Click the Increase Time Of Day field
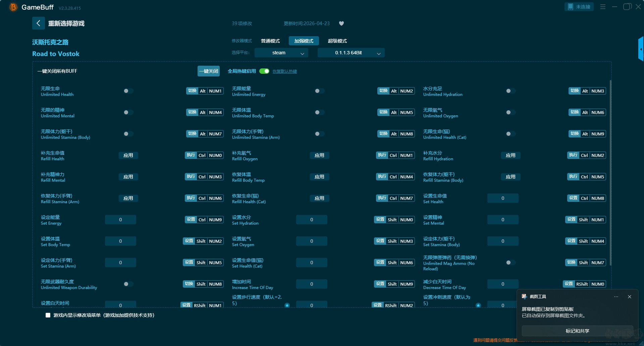 tap(312, 284)
